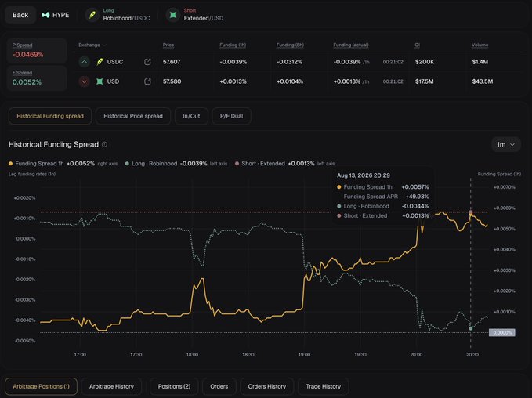532x398 pixels.
Task: Click USDC price 57.607
Action: point(172,62)
